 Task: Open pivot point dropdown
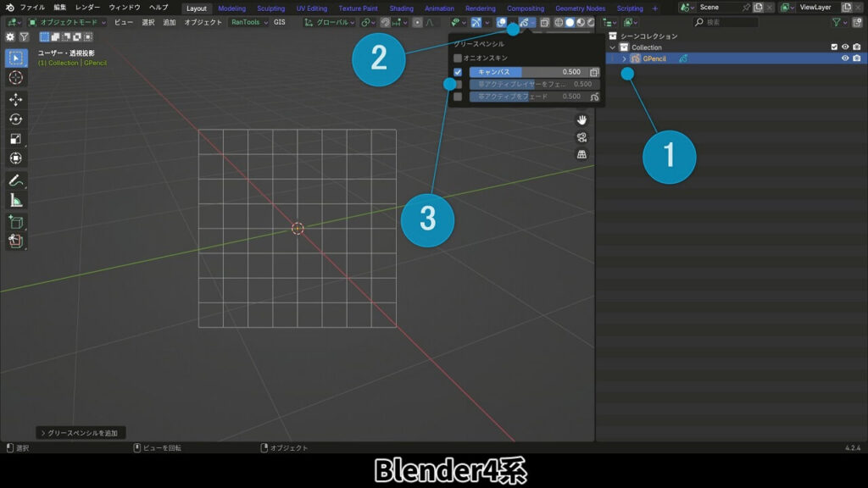[367, 23]
